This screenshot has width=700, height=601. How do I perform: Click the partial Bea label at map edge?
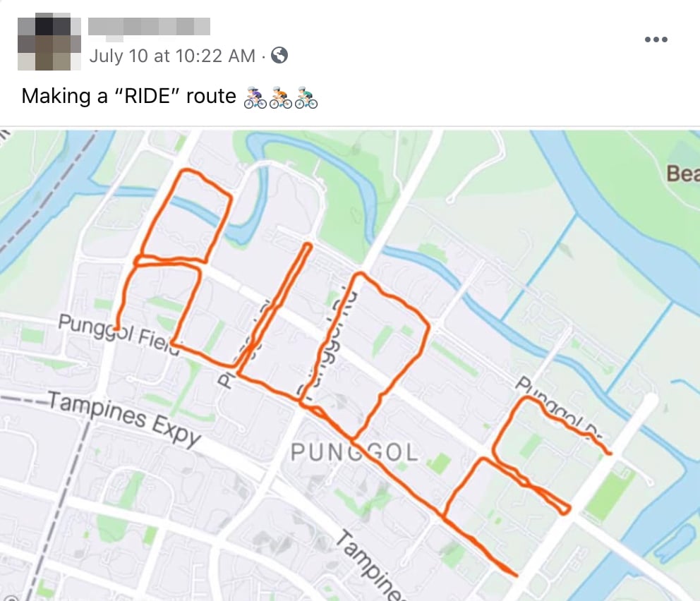pyautogui.click(x=683, y=173)
